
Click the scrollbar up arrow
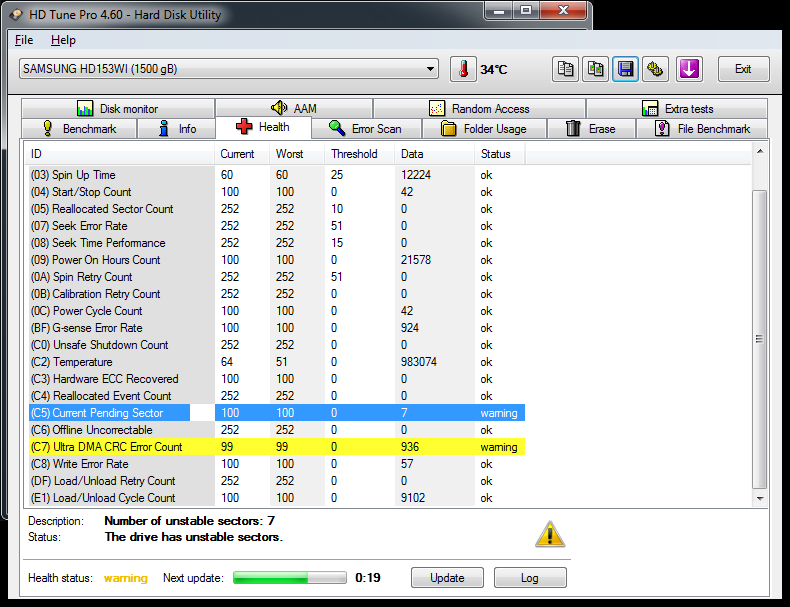[x=760, y=151]
